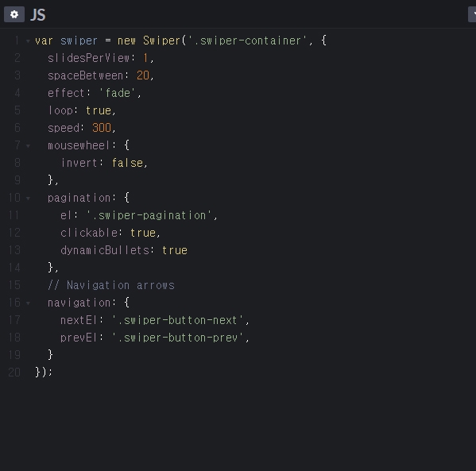Click the closing '});' on line 20
Screen dimensions: 476x471
44,372
